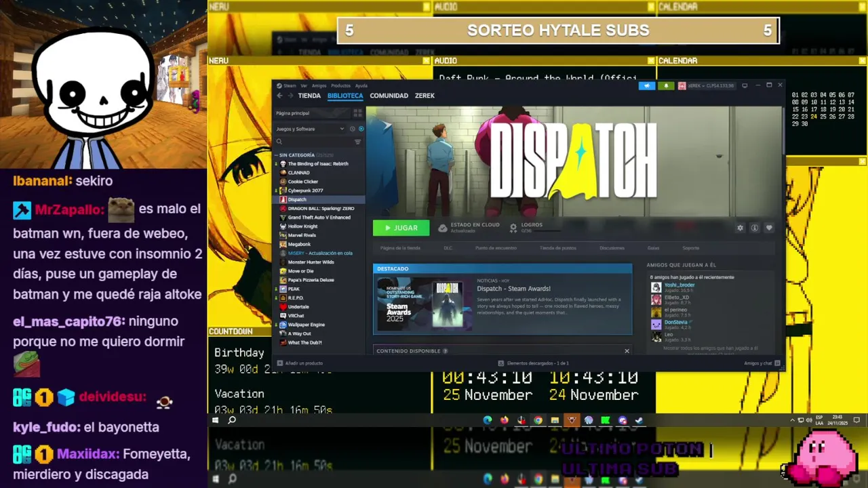Select Cyberpunk 2077 in the library
Screen dimensions: 868x488
point(305,190)
